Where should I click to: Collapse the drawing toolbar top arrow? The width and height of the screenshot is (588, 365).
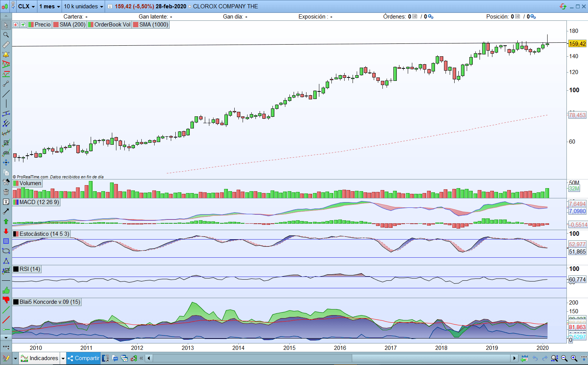pos(6,16)
